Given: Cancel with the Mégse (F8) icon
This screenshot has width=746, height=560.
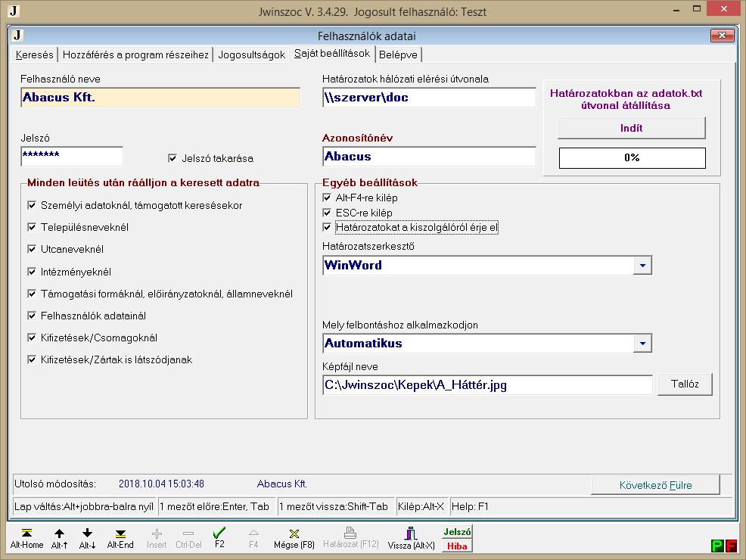Looking at the screenshot, I should pyautogui.click(x=294, y=538).
